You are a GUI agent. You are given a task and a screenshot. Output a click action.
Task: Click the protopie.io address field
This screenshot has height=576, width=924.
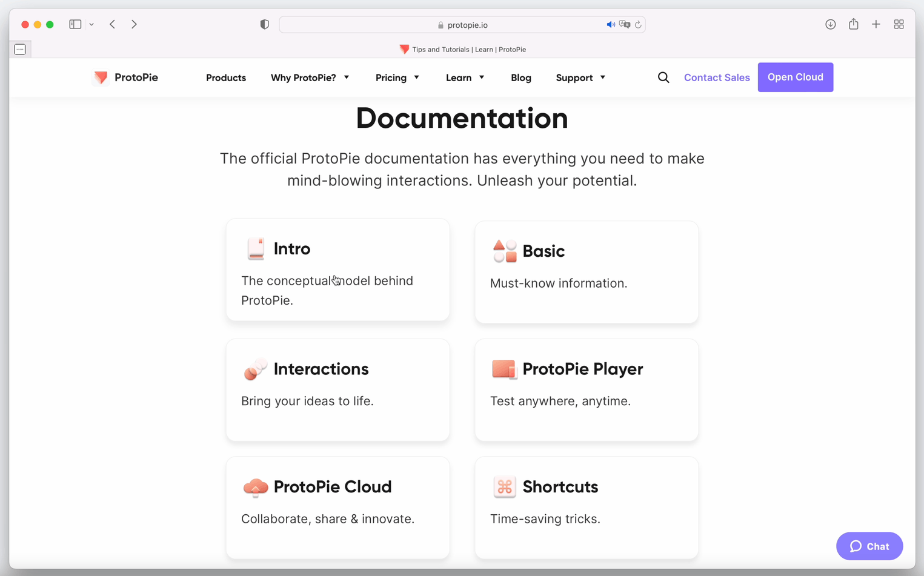(462, 25)
